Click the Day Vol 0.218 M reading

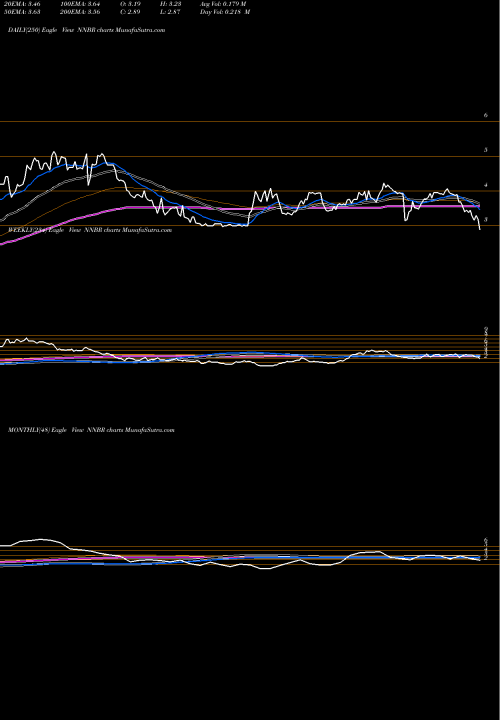coord(225,12)
